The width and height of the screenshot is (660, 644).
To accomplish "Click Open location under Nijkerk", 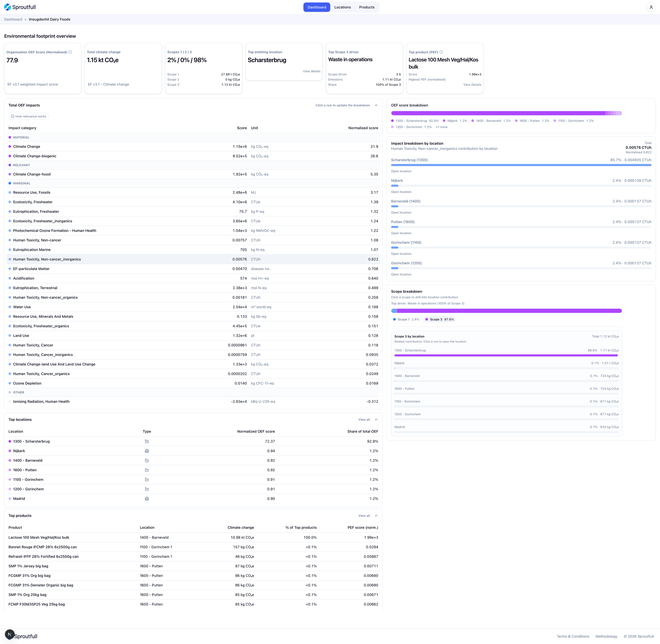I will 401,192.
